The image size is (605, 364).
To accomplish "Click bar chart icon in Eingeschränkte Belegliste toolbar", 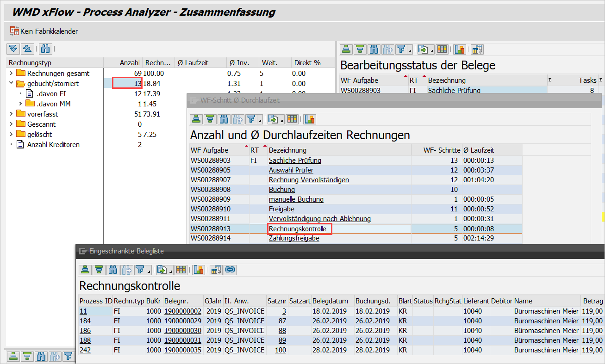I will click(199, 270).
